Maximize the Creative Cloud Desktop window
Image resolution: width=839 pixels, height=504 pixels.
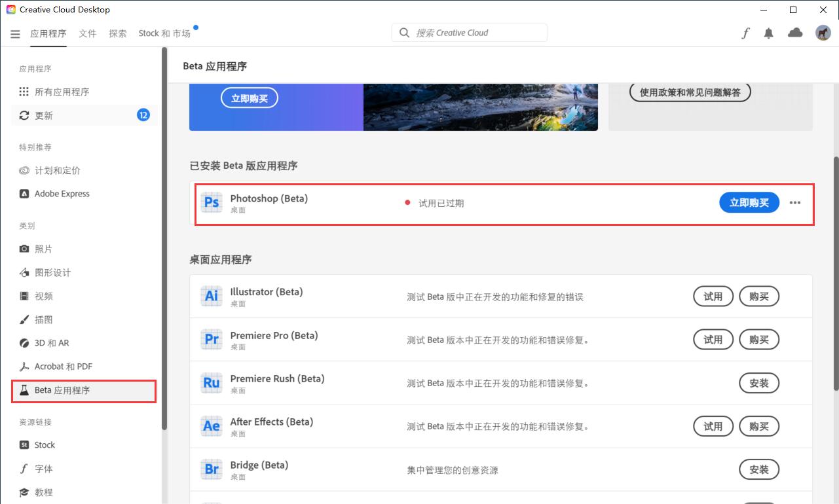[793, 10]
